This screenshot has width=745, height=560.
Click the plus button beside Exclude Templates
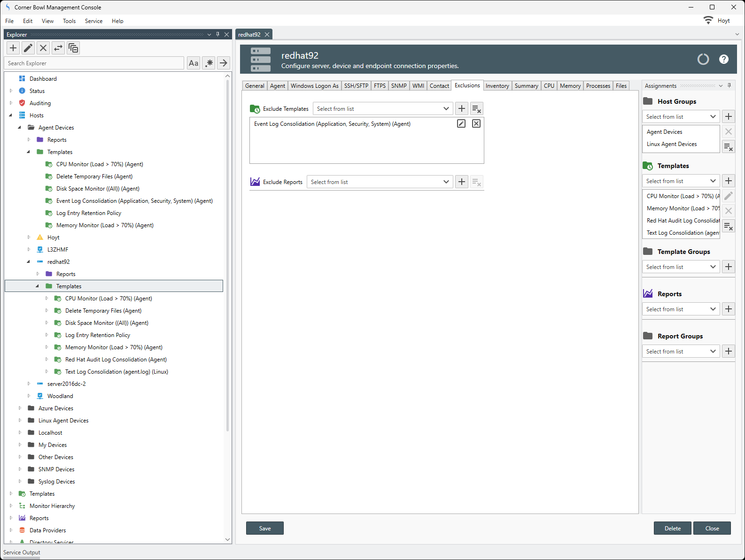tap(462, 108)
